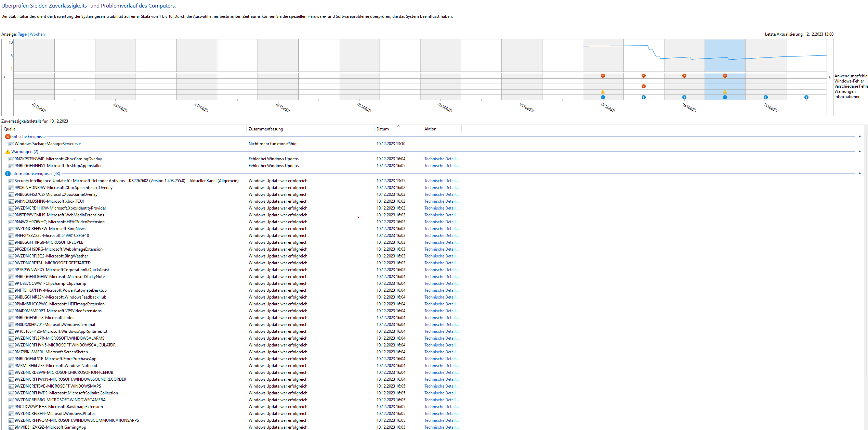Viewport: 868px width, 430px height.
Task: Click warning icon in 07.12.2023 column
Action: [603, 92]
